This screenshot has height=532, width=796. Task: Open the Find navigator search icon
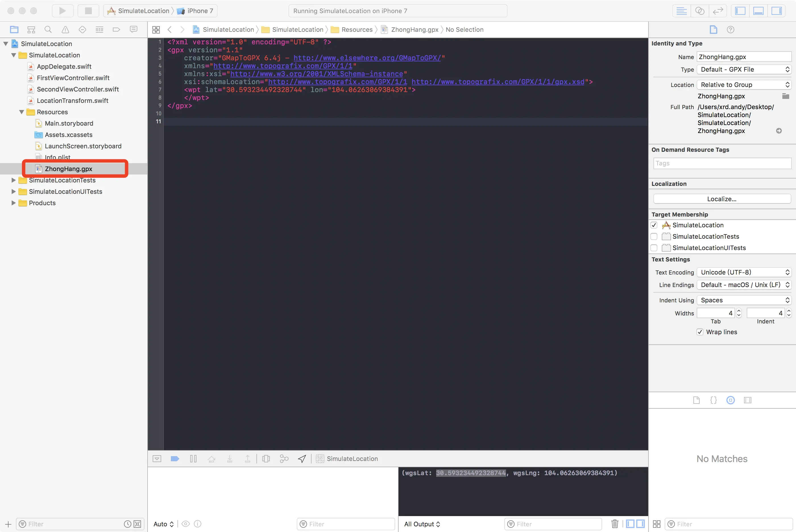(x=48, y=30)
